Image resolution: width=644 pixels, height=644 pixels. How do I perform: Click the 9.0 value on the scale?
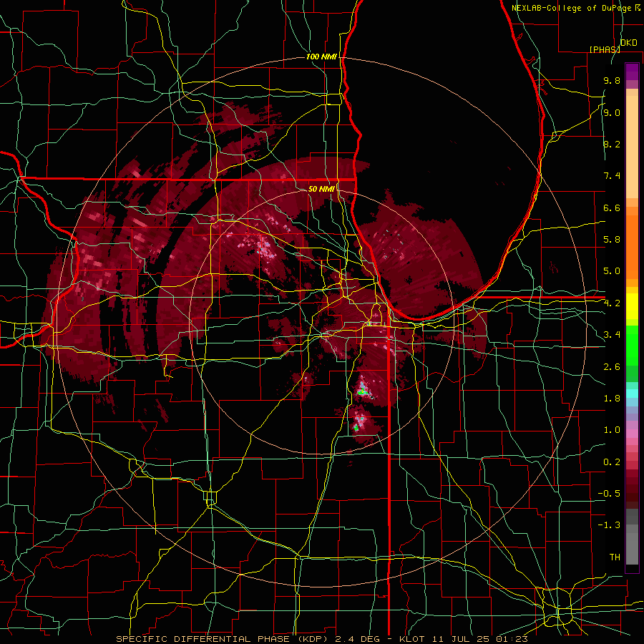(612, 112)
